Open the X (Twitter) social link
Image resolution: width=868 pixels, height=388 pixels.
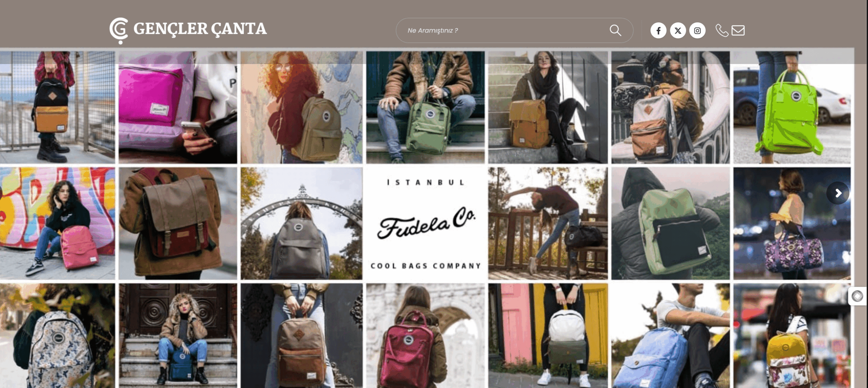click(x=678, y=30)
